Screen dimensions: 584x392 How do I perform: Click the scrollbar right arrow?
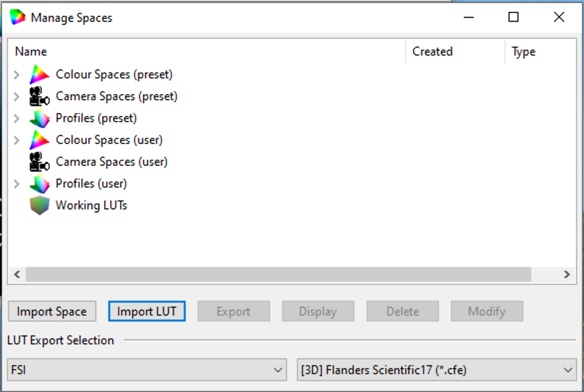567,274
